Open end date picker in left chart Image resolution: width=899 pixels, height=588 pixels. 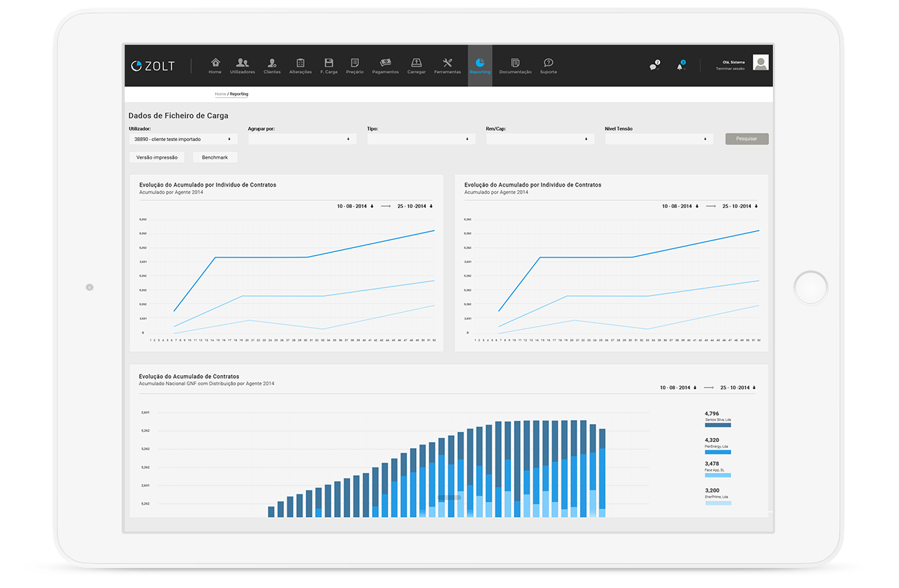pos(415,206)
